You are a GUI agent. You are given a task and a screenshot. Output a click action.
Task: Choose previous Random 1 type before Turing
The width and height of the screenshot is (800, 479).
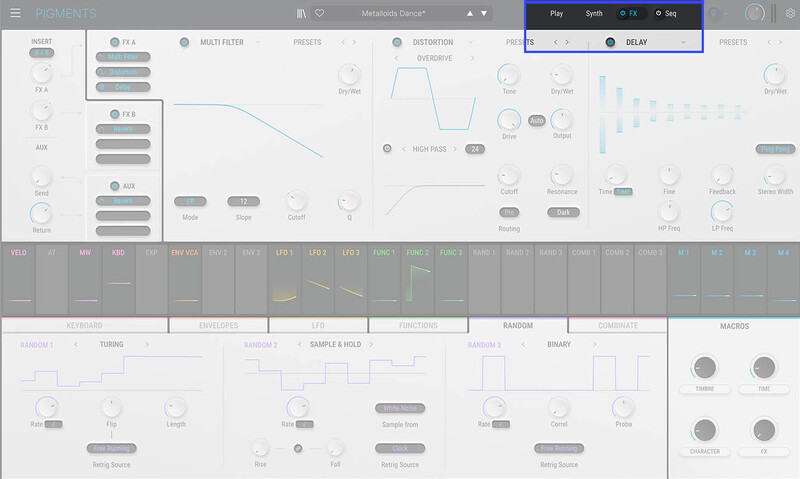[x=76, y=344]
